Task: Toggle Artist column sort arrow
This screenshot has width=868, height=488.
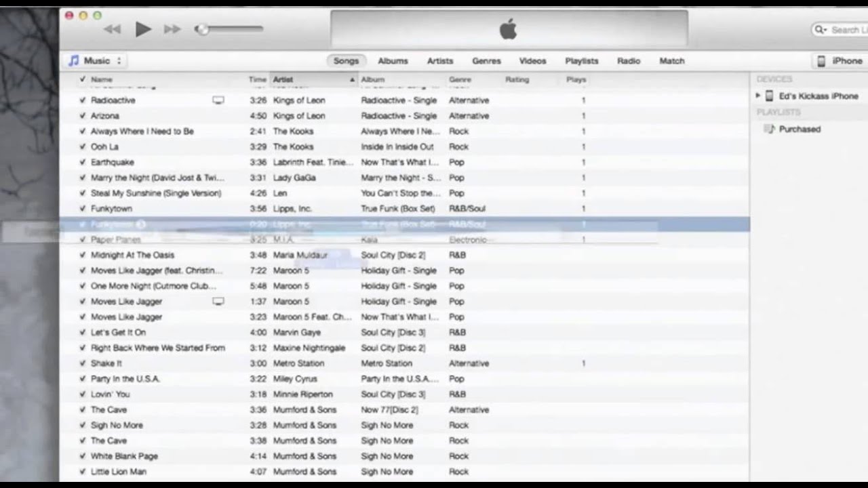Action: point(352,79)
